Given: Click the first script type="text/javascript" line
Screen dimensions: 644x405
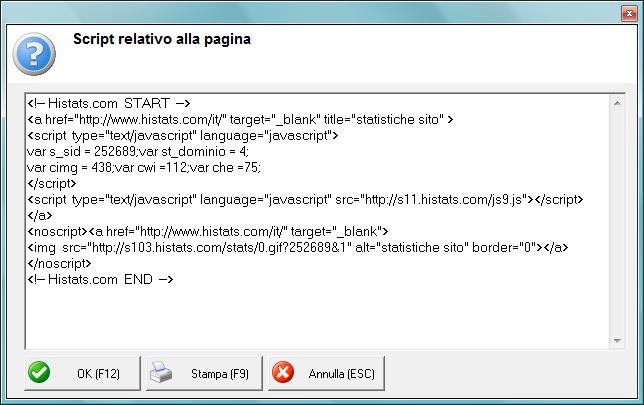Looking at the screenshot, I should coord(183,136).
